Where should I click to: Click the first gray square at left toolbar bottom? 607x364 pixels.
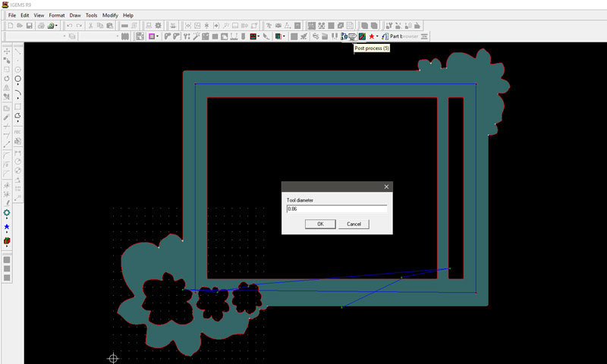[x=7, y=259]
